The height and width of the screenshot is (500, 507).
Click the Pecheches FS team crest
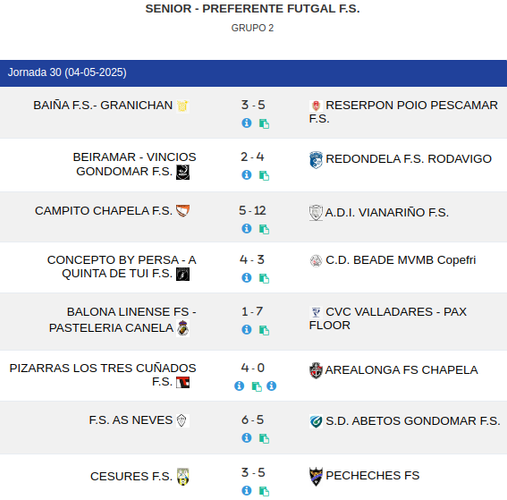[x=316, y=476]
